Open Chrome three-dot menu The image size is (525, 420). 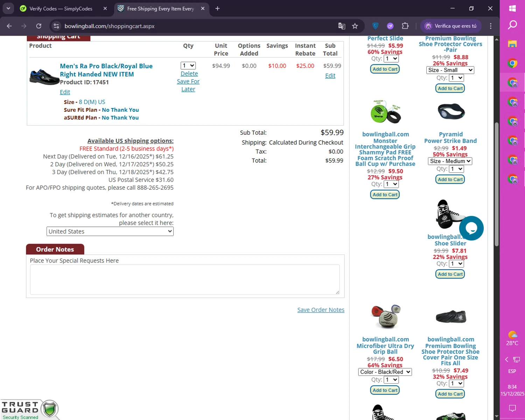[491, 26]
